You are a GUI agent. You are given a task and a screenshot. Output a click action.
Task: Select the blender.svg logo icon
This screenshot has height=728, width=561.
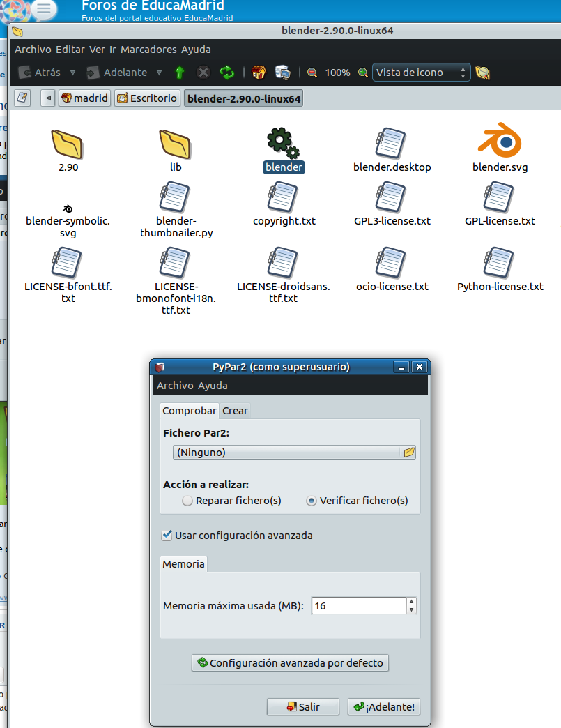[x=500, y=140]
